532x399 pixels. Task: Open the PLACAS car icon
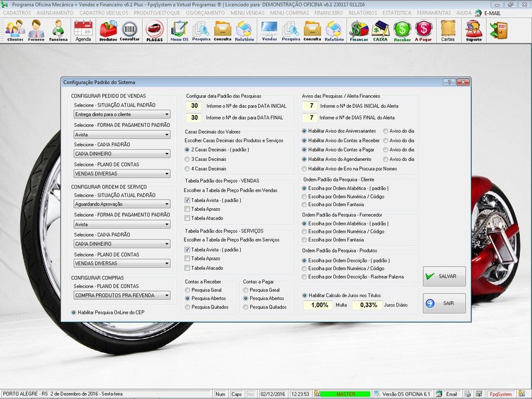point(154,30)
